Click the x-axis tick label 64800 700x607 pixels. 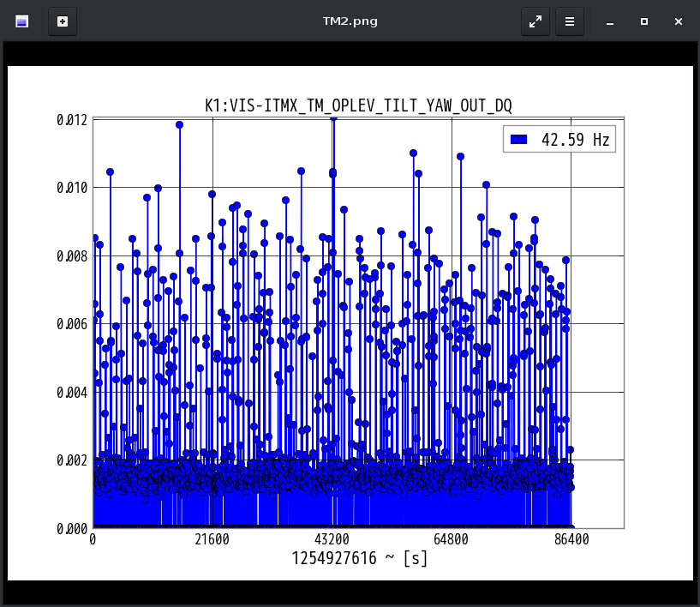[x=451, y=539]
